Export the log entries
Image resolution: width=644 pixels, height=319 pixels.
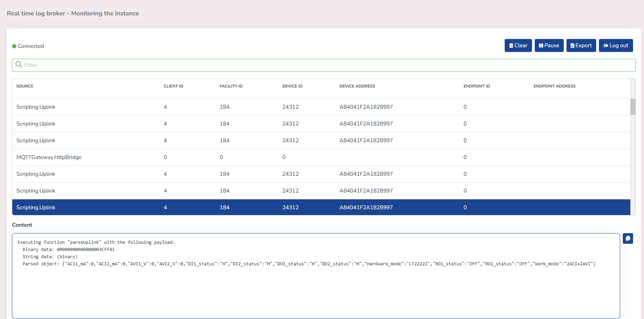[x=581, y=45]
